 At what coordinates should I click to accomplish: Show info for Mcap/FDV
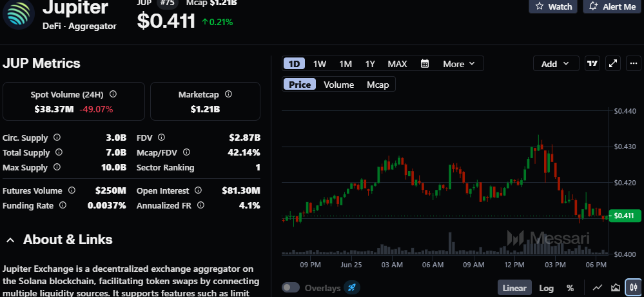186,152
